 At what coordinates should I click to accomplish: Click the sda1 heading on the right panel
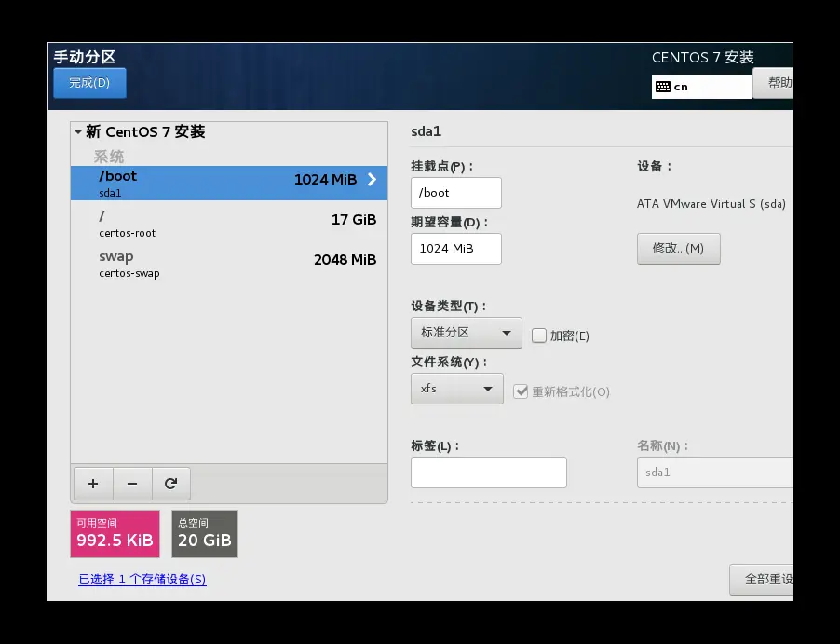click(x=426, y=131)
